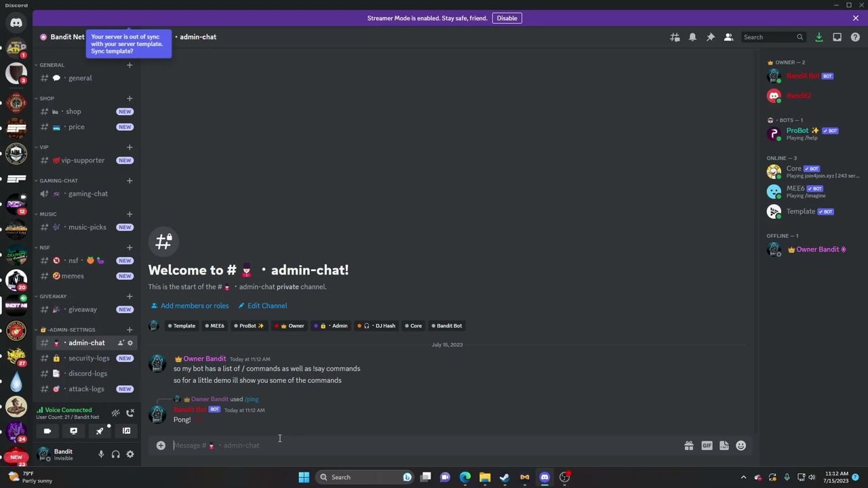Create invite icon on admin-chat channel
This screenshot has width=868, height=488.
coord(121,343)
